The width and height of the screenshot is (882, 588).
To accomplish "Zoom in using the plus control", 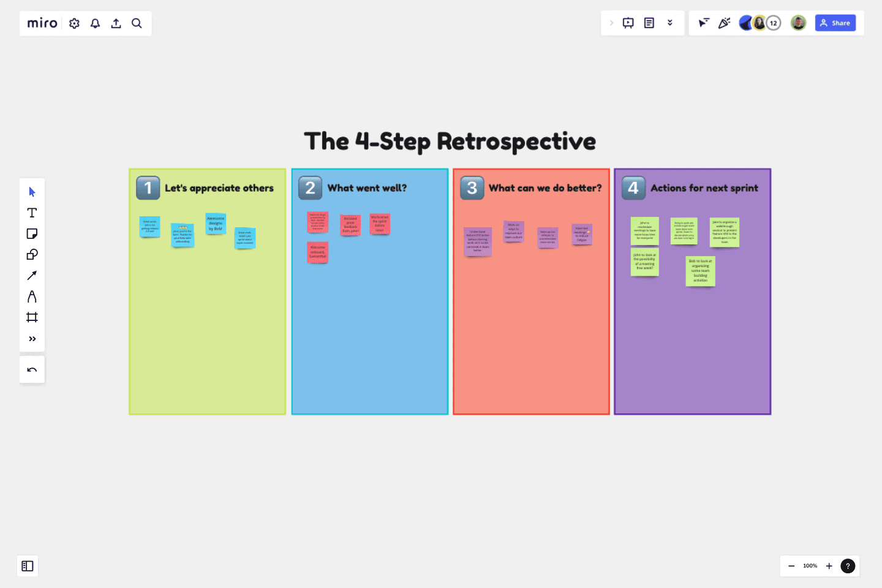I will pyautogui.click(x=829, y=566).
